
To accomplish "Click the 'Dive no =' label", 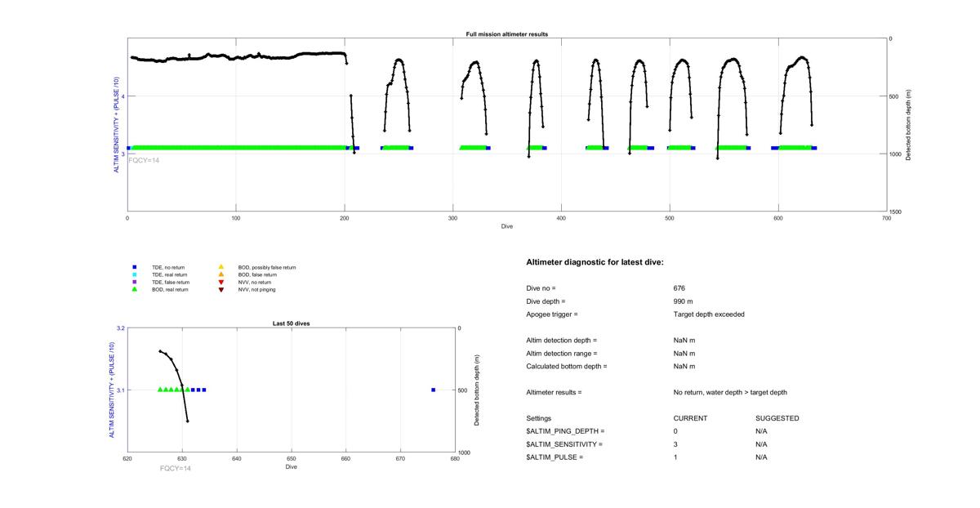I will (541, 288).
